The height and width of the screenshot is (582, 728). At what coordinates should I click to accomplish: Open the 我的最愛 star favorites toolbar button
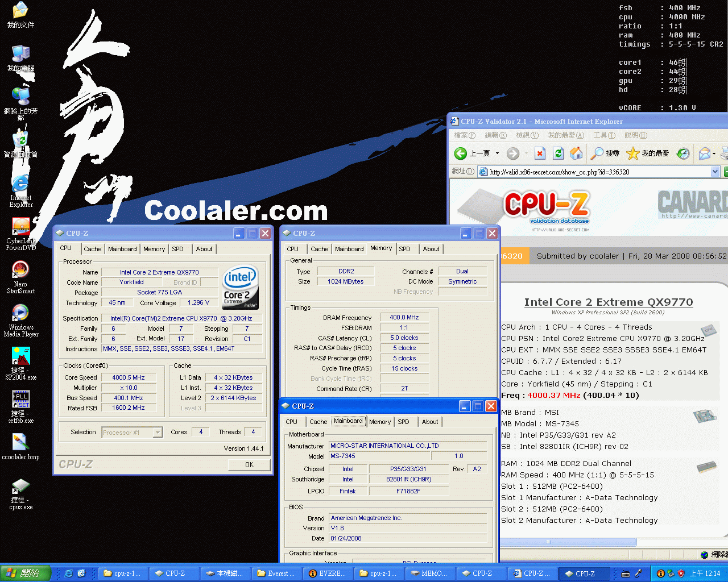[x=648, y=153]
